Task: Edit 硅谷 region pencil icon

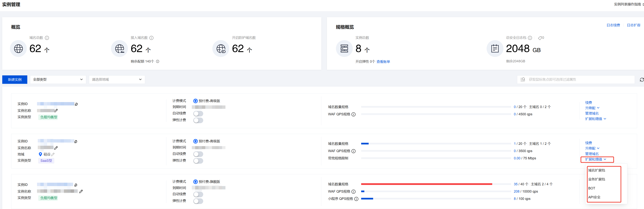Action: click(x=53, y=155)
